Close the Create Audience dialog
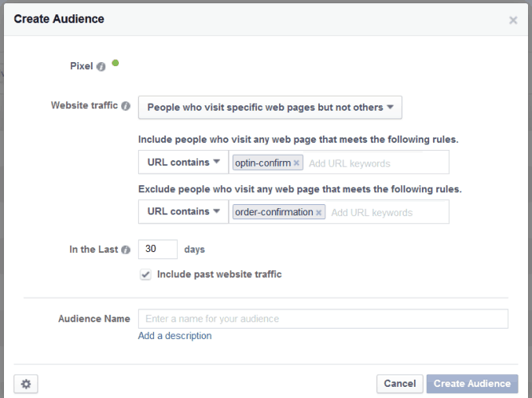Screen dimensions: 532x398 (x=513, y=20)
